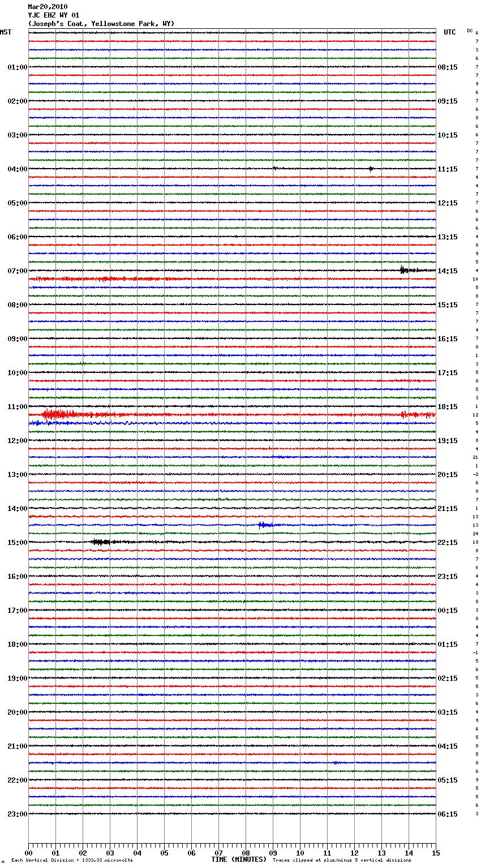
Task: Click the TIME (MINUTES) axis label
Action: pos(239,860)
